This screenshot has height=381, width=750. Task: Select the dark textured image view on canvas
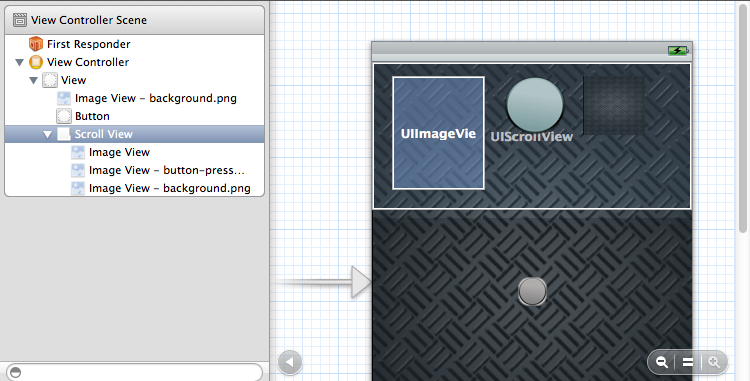pyautogui.click(x=614, y=105)
